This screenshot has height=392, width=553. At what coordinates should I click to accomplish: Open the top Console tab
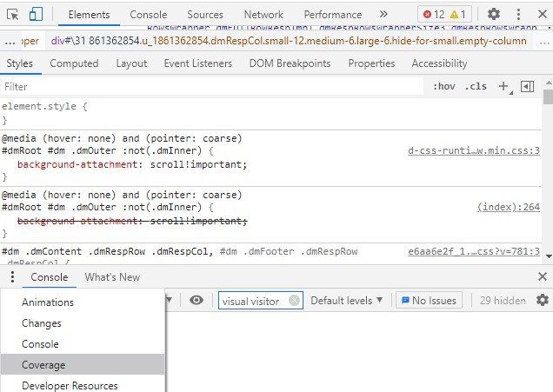click(148, 15)
